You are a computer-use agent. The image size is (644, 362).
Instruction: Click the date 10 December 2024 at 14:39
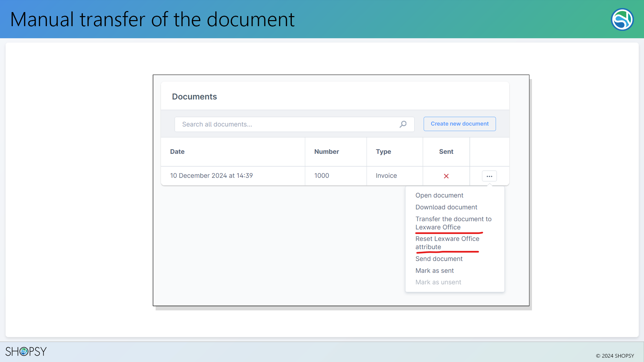tap(211, 176)
